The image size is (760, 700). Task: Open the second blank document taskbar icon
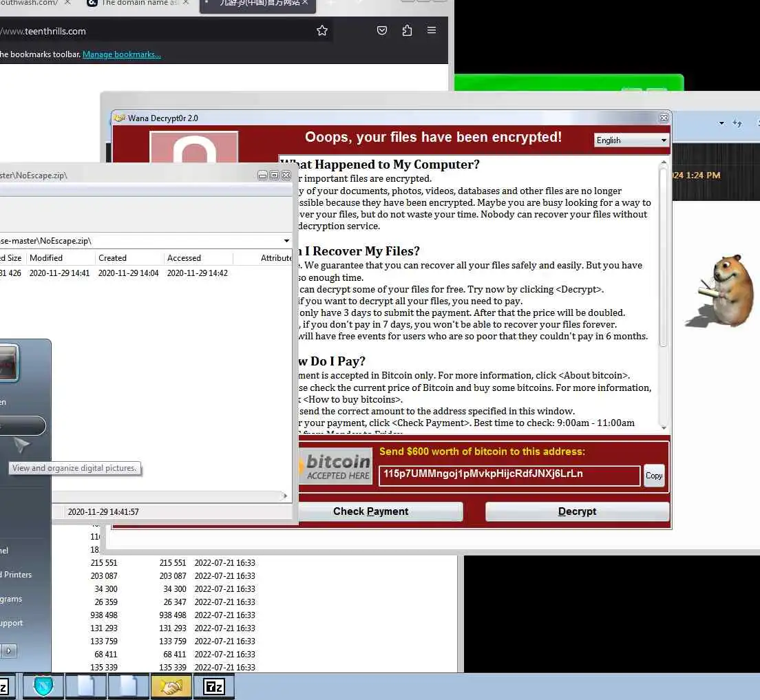[x=129, y=686]
